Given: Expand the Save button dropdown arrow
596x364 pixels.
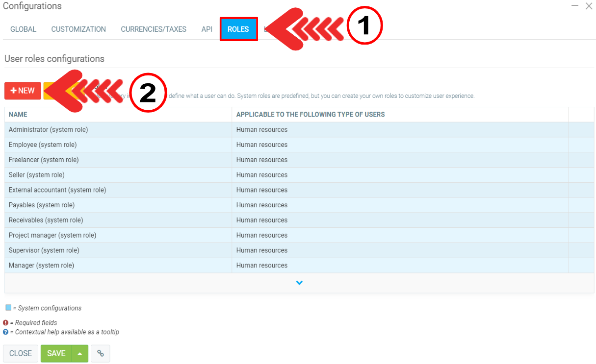Looking at the screenshot, I should pos(80,353).
